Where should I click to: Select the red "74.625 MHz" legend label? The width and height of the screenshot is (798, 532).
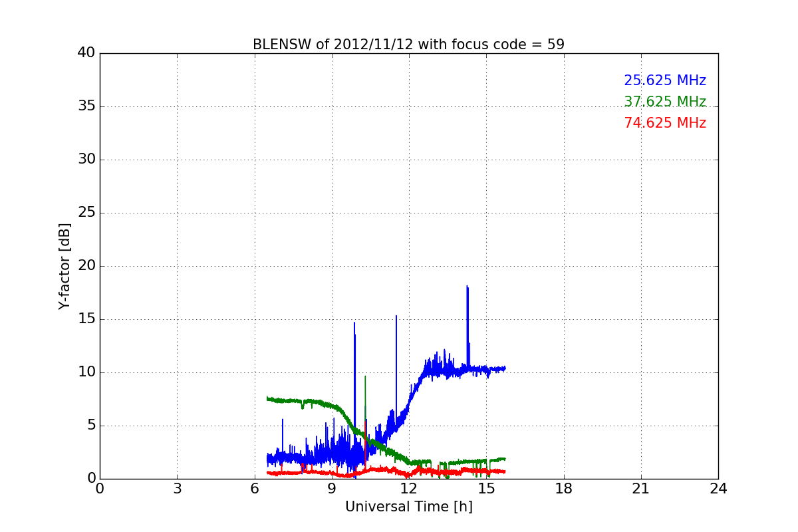[665, 123]
